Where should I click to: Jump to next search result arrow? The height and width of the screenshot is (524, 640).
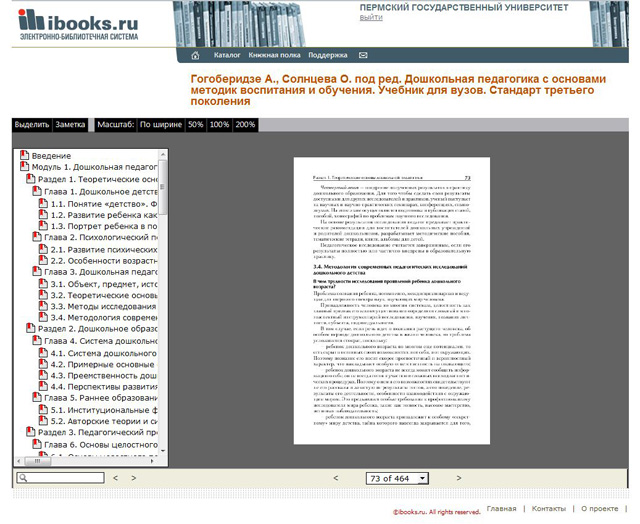[133, 478]
